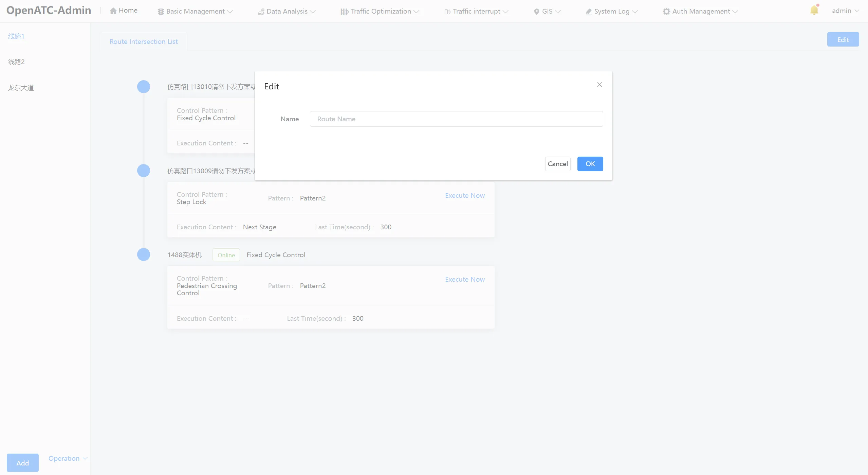The height and width of the screenshot is (475, 868).
Task: Click the Traffic Optimization icon
Action: click(344, 12)
